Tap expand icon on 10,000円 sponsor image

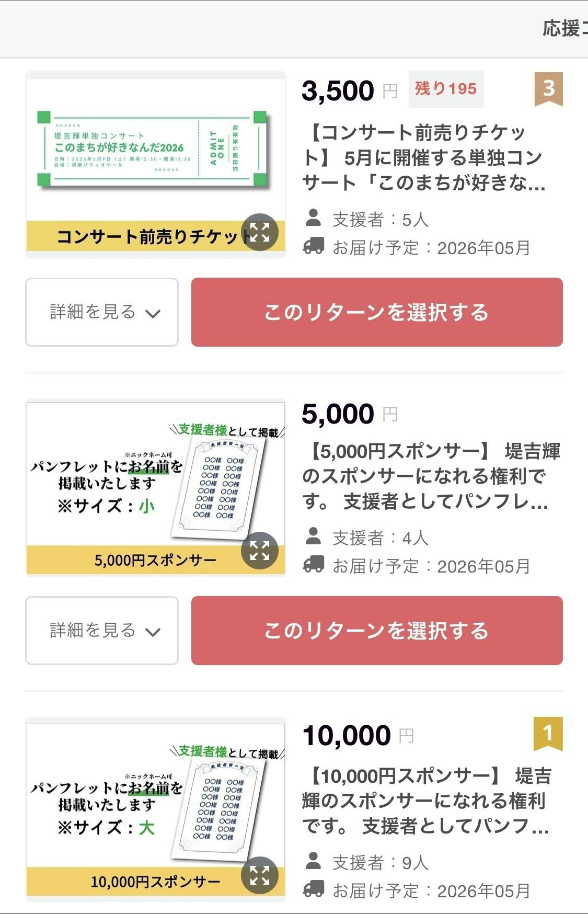pos(259,875)
